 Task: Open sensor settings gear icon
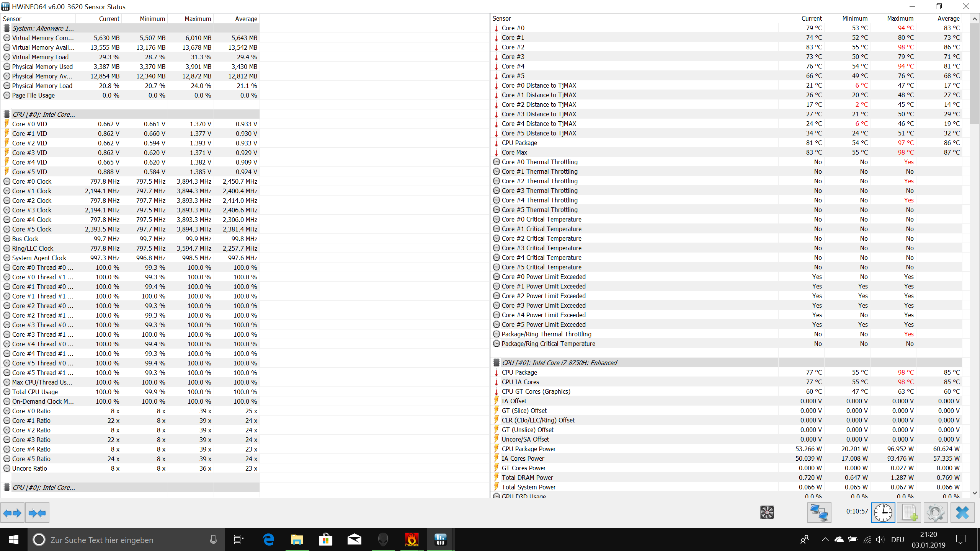pos(936,513)
